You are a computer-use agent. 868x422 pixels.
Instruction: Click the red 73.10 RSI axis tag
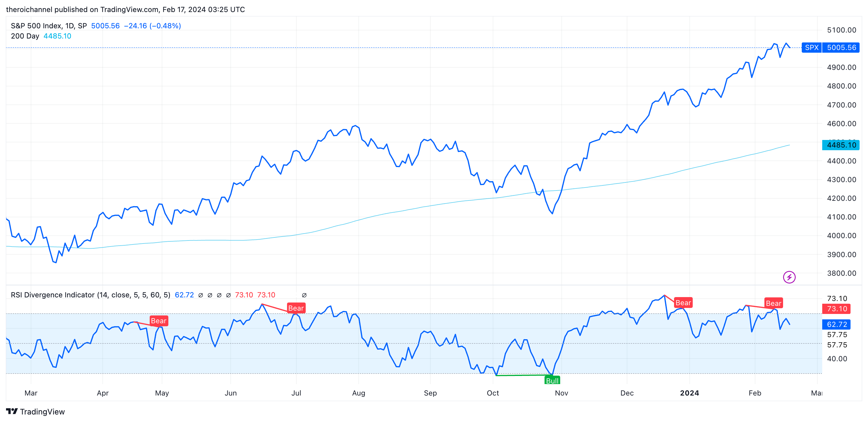coord(837,309)
